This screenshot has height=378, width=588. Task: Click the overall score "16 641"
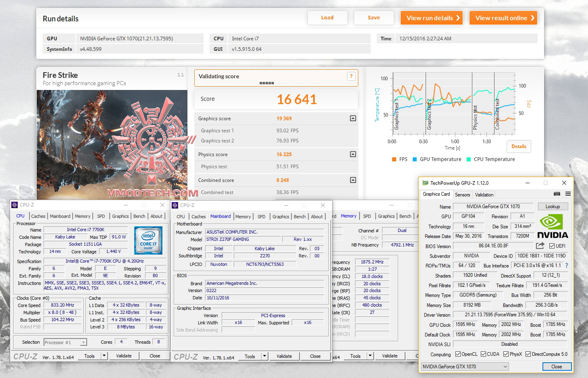(x=297, y=99)
